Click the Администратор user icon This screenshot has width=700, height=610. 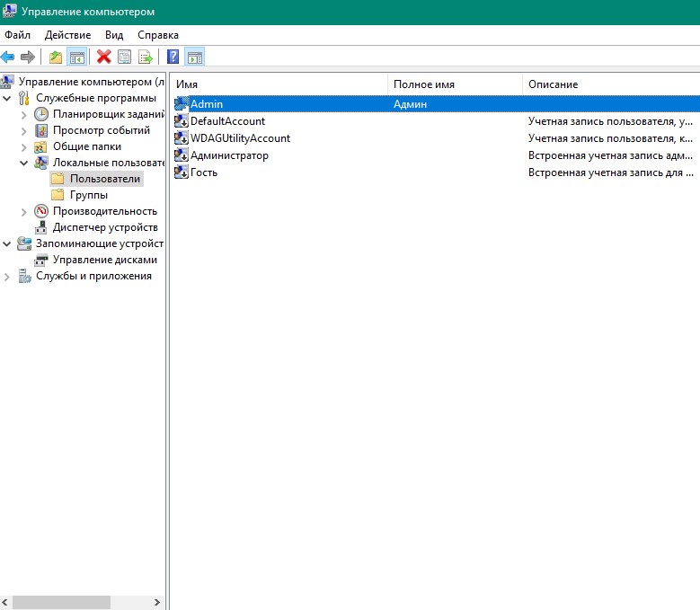182,155
